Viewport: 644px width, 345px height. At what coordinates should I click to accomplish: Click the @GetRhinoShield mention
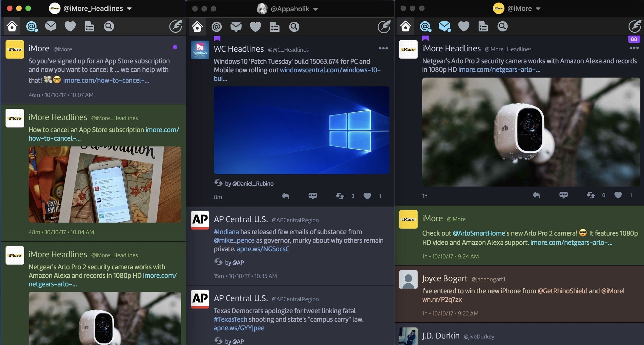pyautogui.click(x=562, y=291)
